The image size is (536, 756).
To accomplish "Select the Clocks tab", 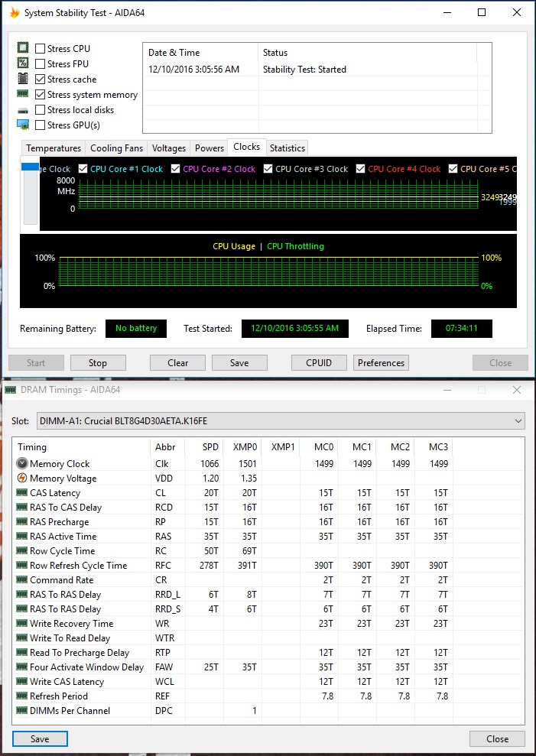I will (x=246, y=147).
